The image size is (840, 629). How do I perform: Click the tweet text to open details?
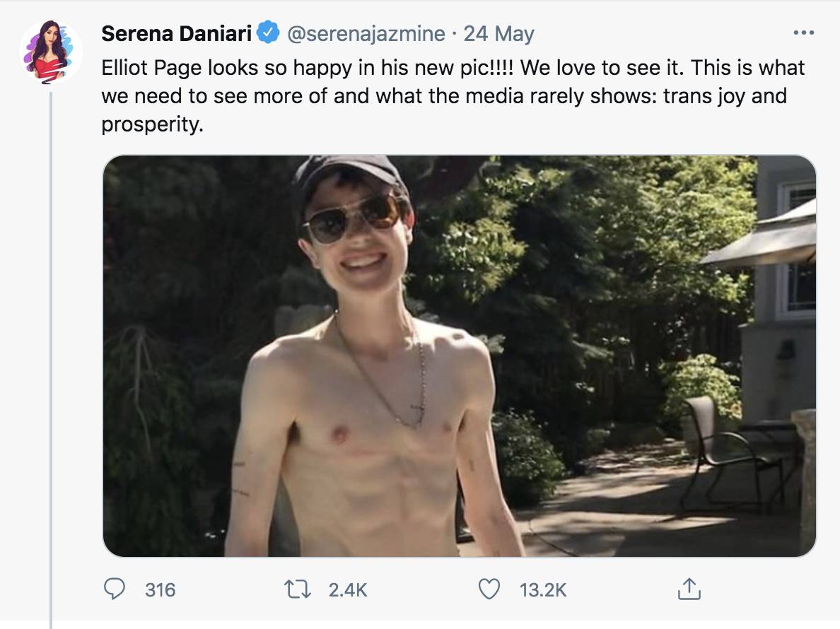click(453, 96)
